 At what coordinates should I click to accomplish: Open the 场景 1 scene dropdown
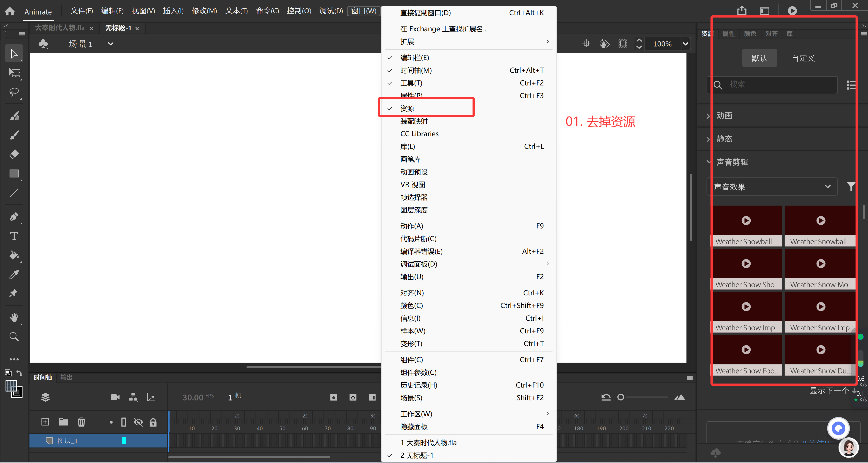click(x=110, y=44)
